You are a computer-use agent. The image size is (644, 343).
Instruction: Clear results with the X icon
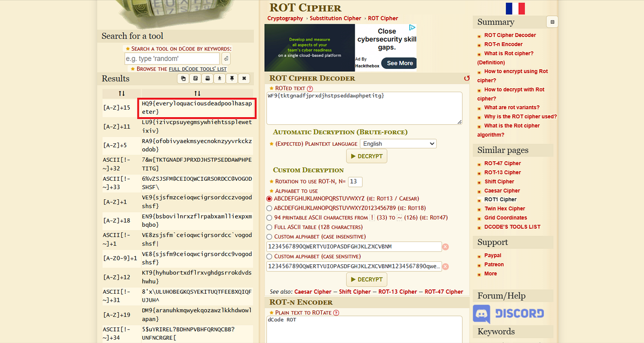244,78
